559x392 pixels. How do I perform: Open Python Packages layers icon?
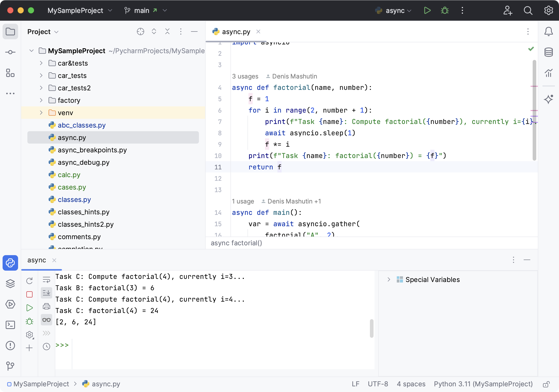pos(10,284)
